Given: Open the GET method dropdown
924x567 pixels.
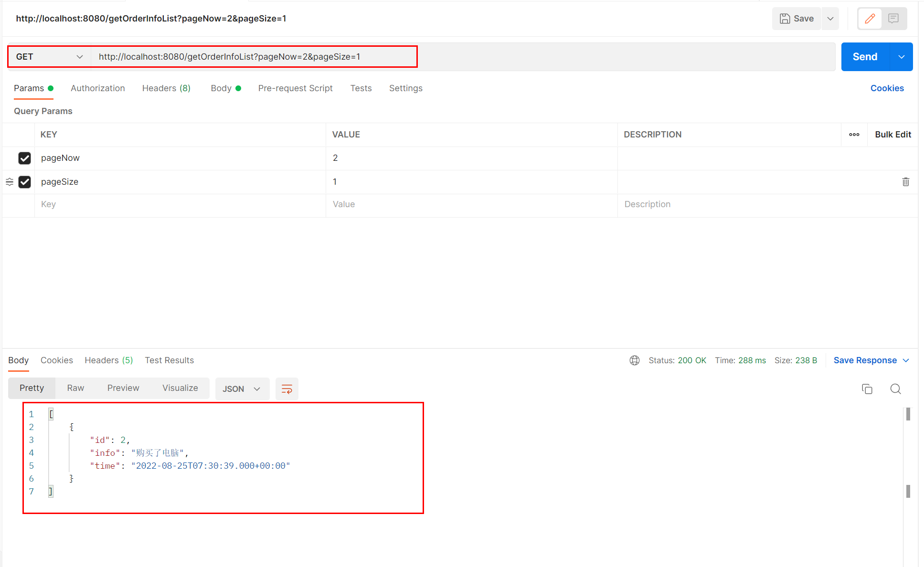Looking at the screenshot, I should click(49, 57).
